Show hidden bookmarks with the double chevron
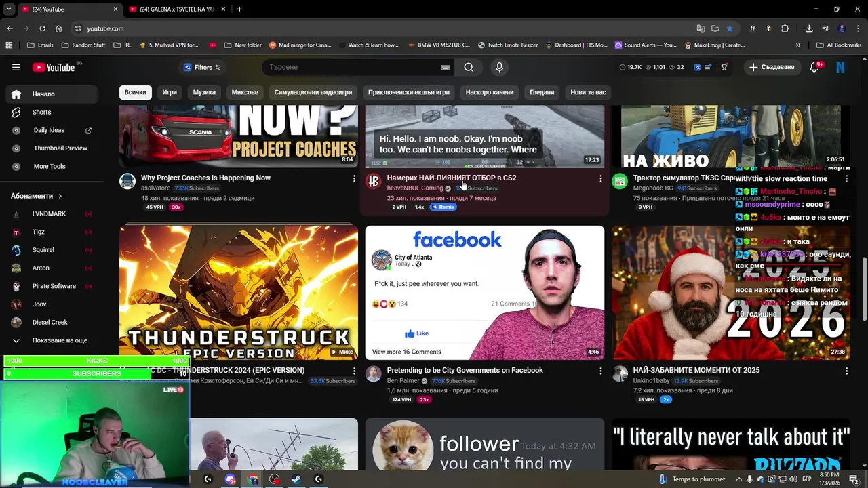 [x=798, y=45]
